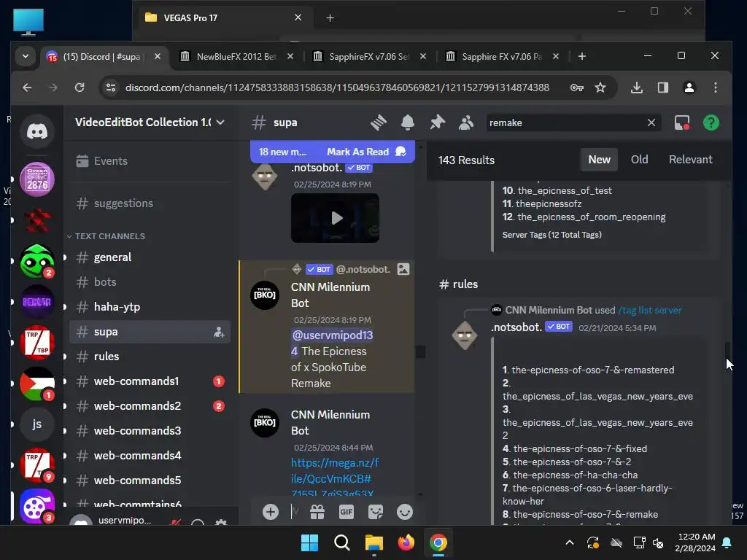Click Mark As Read button

point(366,152)
